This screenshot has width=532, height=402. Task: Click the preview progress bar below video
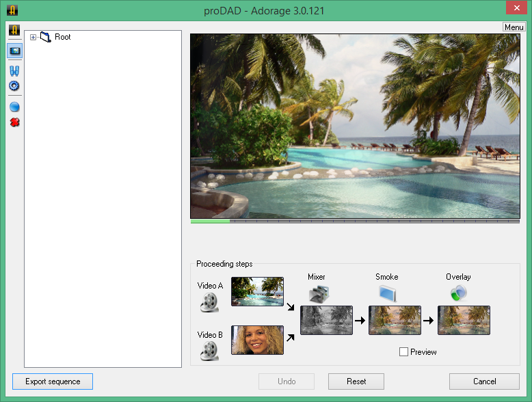(354, 222)
